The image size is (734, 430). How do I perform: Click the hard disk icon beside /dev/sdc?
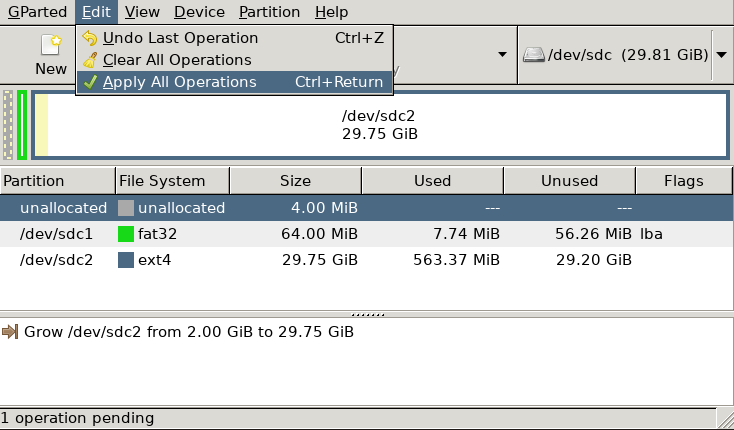coord(534,55)
